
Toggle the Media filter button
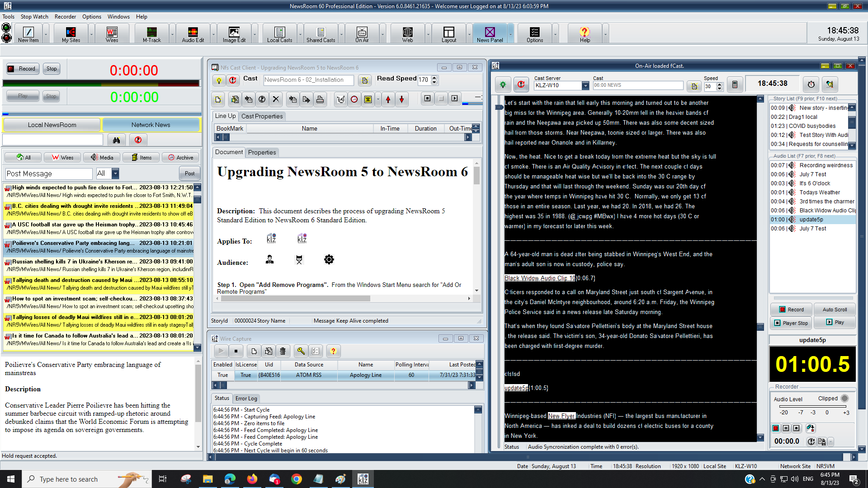102,157
